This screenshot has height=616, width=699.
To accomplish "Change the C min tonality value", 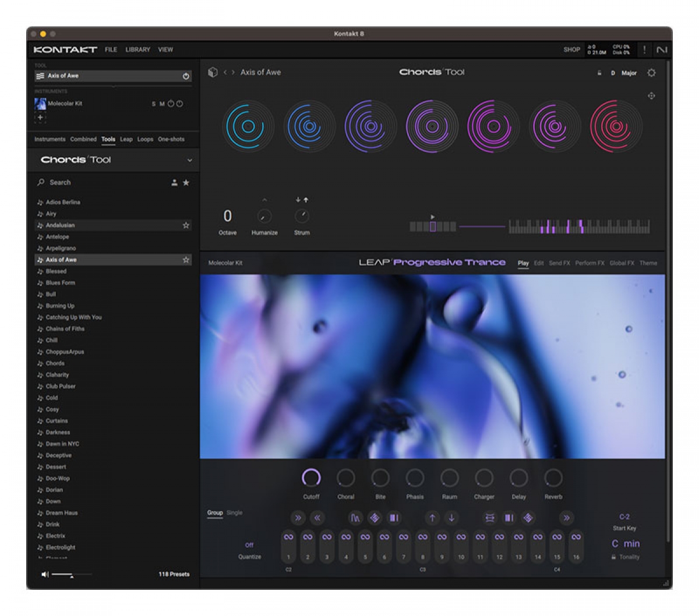I will coord(626,544).
